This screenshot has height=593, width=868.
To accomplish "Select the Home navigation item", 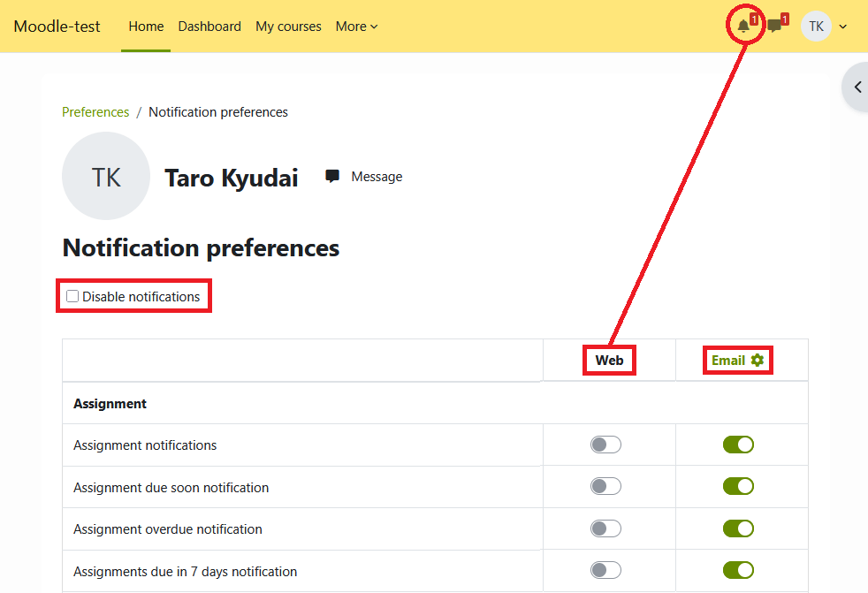I will [x=146, y=27].
